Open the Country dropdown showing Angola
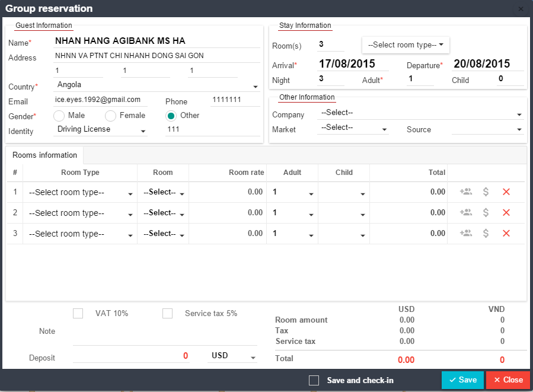Viewport: 533px width, 392px height. point(157,86)
